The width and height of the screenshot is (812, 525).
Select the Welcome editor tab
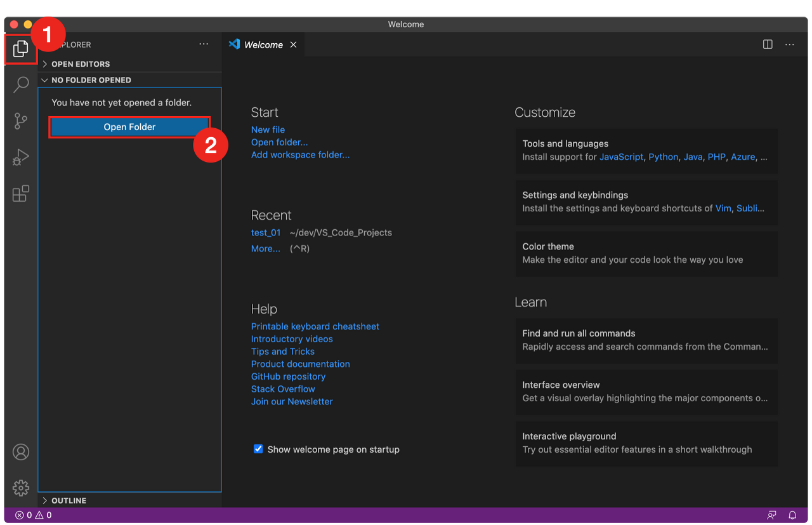click(x=263, y=44)
